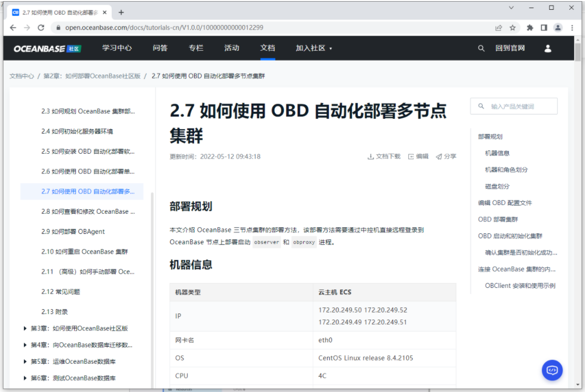Expand the 第4章 chapter arrow
Image resolution: width=585 pixels, height=392 pixels.
point(25,345)
